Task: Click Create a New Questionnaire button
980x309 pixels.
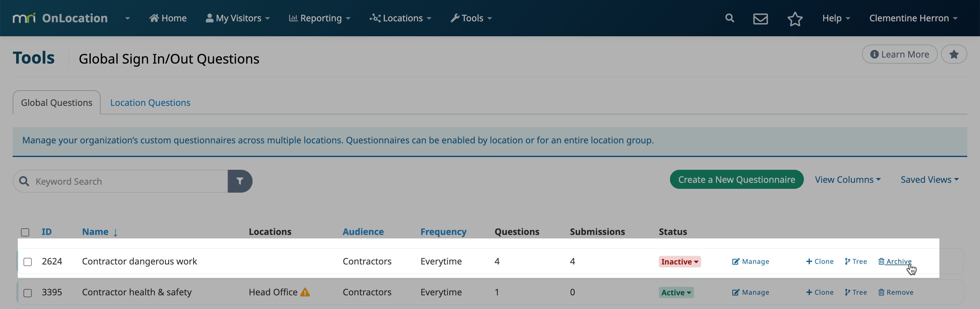Action: tap(736, 180)
